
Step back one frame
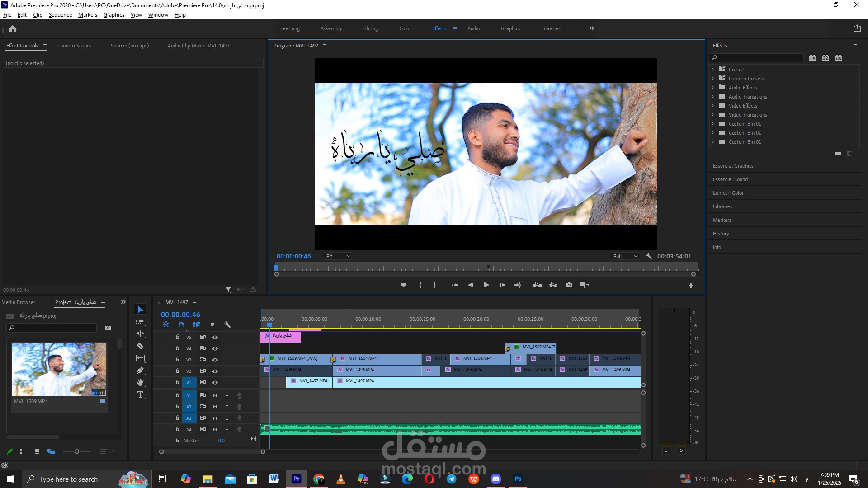[471, 285]
